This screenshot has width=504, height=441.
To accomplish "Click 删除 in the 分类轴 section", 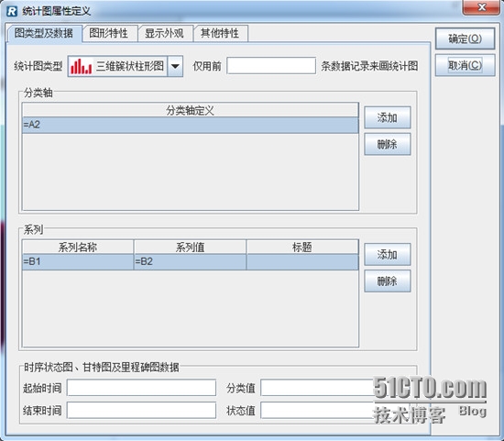I will [388, 144].
